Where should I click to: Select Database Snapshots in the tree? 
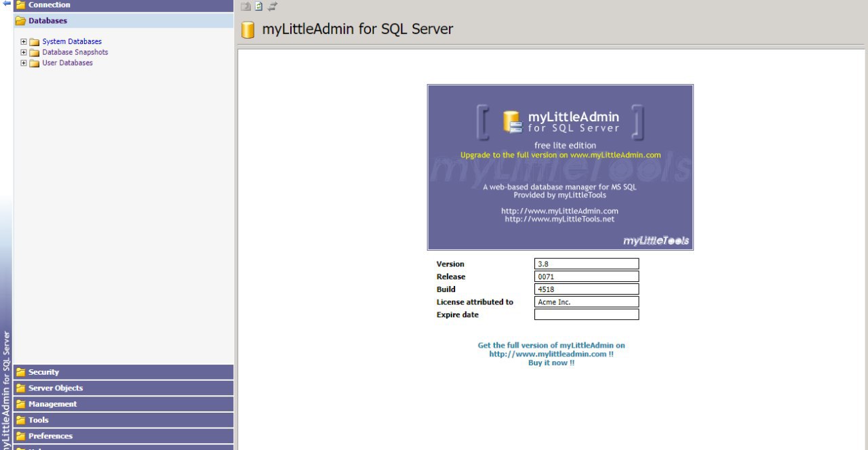75,52
